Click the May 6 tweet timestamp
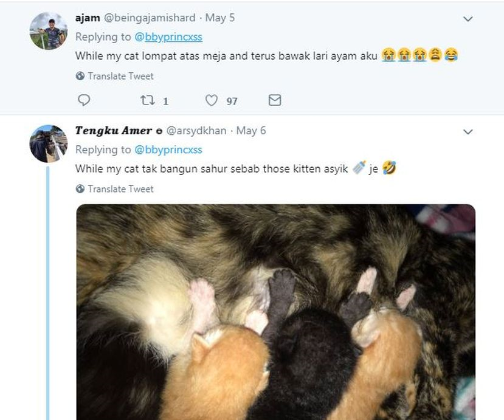 (251, 131)
